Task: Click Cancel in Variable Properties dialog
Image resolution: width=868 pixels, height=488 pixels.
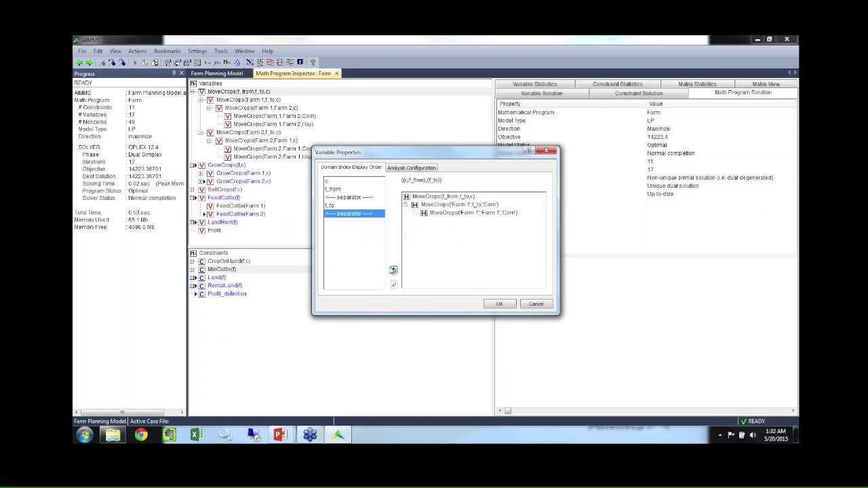Action: [536, 304]
